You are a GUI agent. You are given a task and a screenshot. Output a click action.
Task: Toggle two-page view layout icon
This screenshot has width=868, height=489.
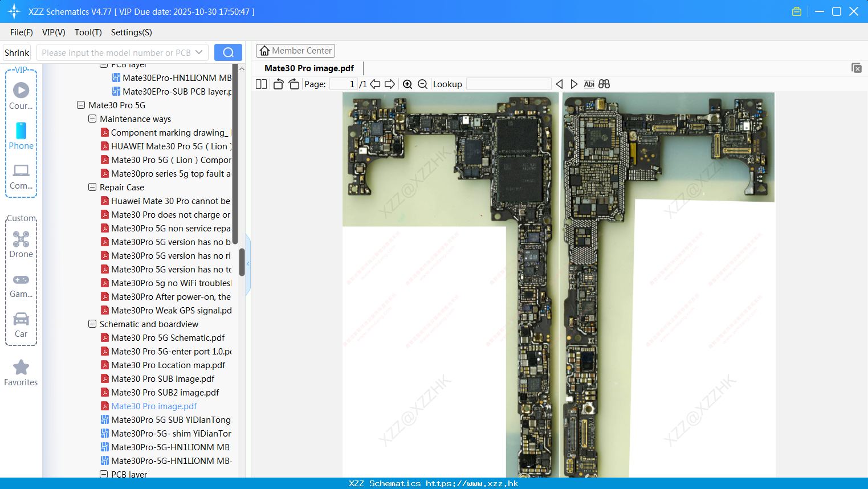pyautogui.click(x=262, y=84)
